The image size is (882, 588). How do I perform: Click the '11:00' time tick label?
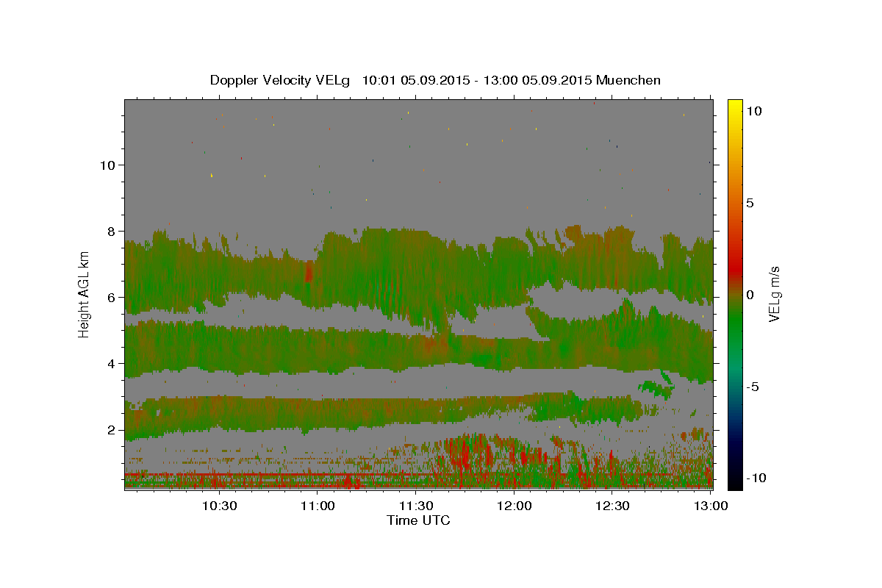click(x=318, y=506)
